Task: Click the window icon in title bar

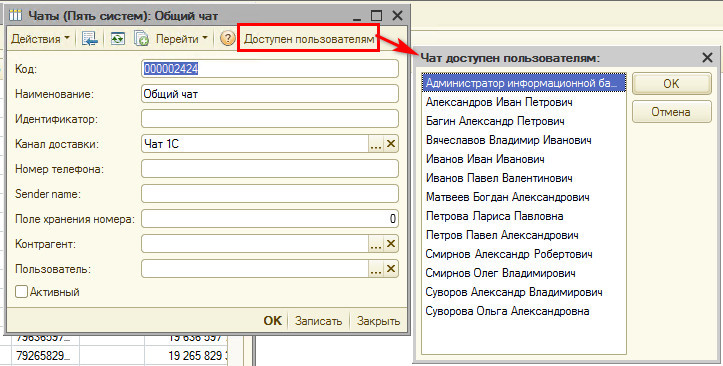Action: (x=16, y=16)
